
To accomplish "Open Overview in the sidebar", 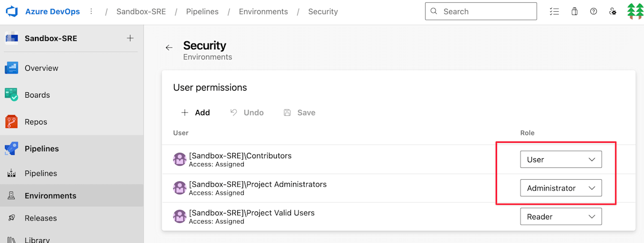I will 72,68.
